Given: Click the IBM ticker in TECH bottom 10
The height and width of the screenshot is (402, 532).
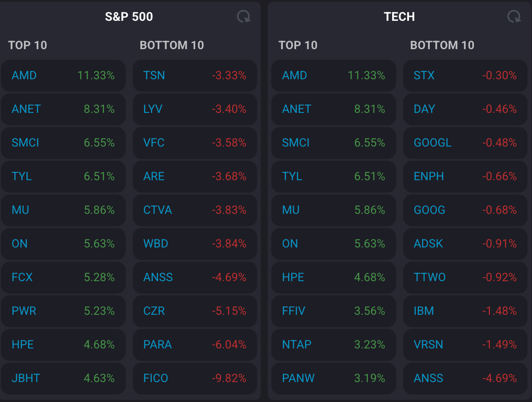Looking at the screenshot, I should tap(424, 311).
